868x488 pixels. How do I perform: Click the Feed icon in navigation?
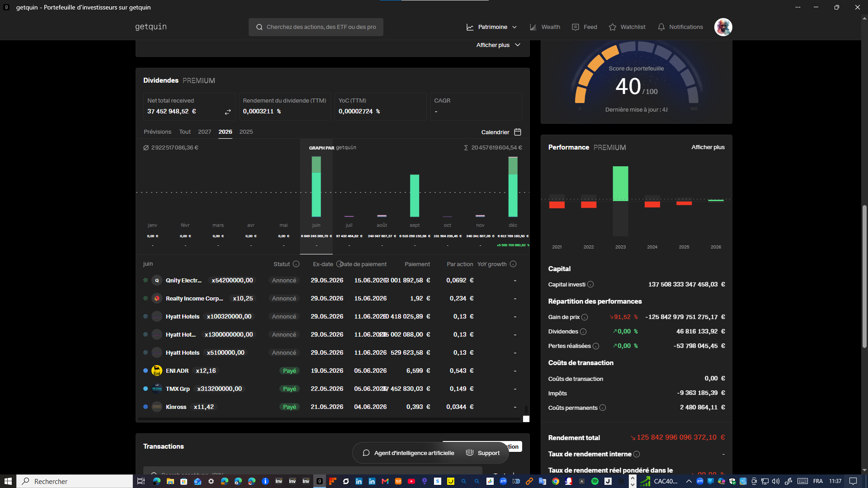point(576,27)
